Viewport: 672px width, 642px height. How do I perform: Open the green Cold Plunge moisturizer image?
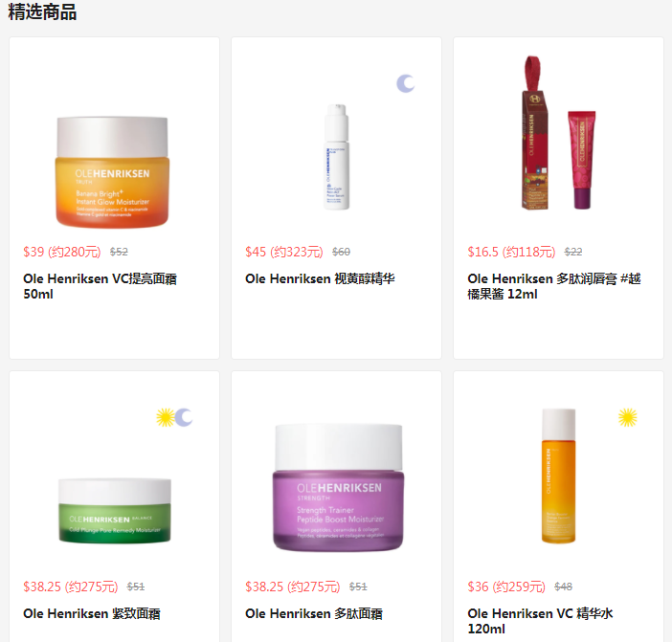[115, 511]
